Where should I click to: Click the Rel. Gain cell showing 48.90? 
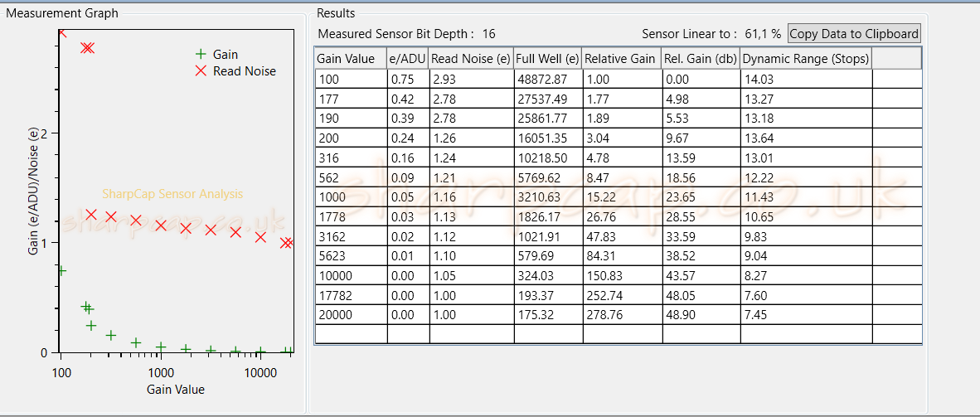coord(701,315)
